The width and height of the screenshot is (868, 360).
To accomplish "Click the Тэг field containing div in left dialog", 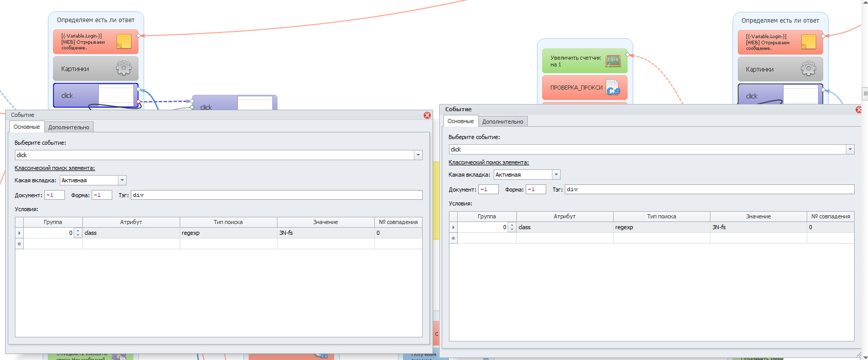I will pyautogui.click(x=276, y=195).
